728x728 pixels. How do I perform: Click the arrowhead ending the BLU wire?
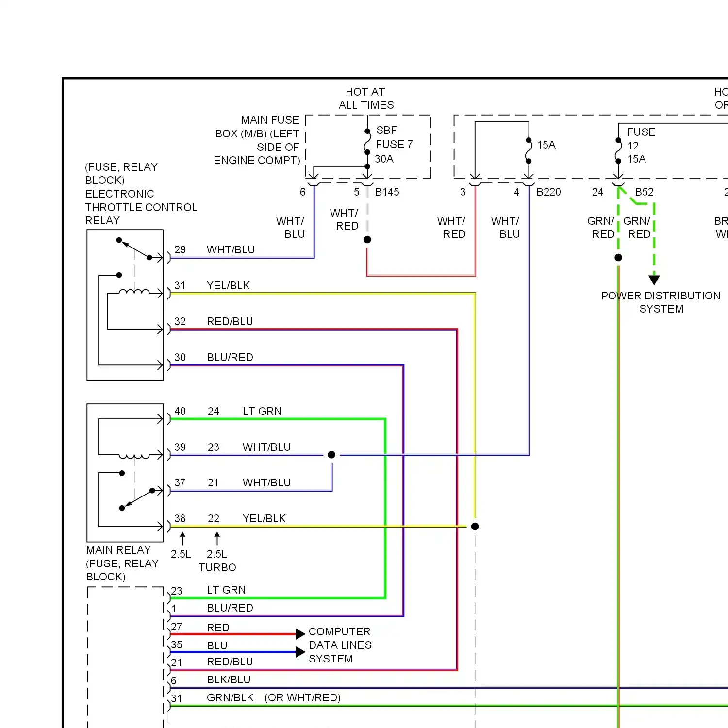300,652
